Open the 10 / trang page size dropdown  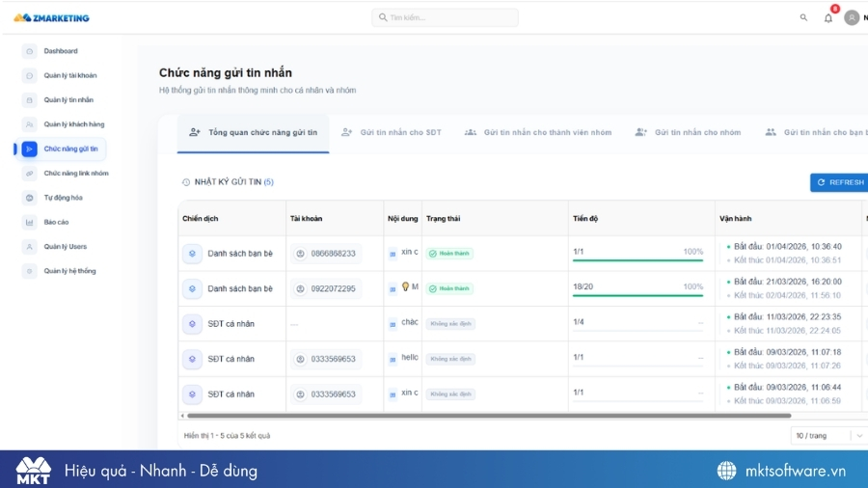point(827,436)
